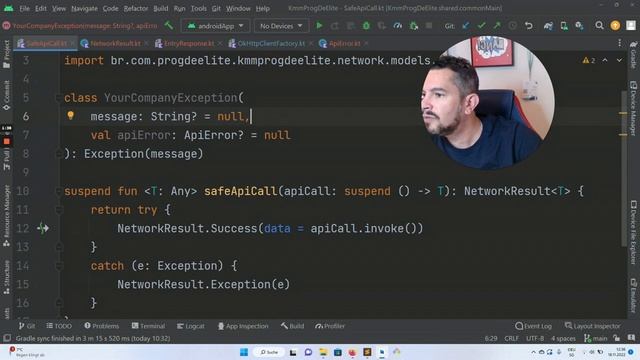Open the No Devices selector dropdown
Image resolution: width=640 pixels, height=360 pixels.
(x=281, y=26)
